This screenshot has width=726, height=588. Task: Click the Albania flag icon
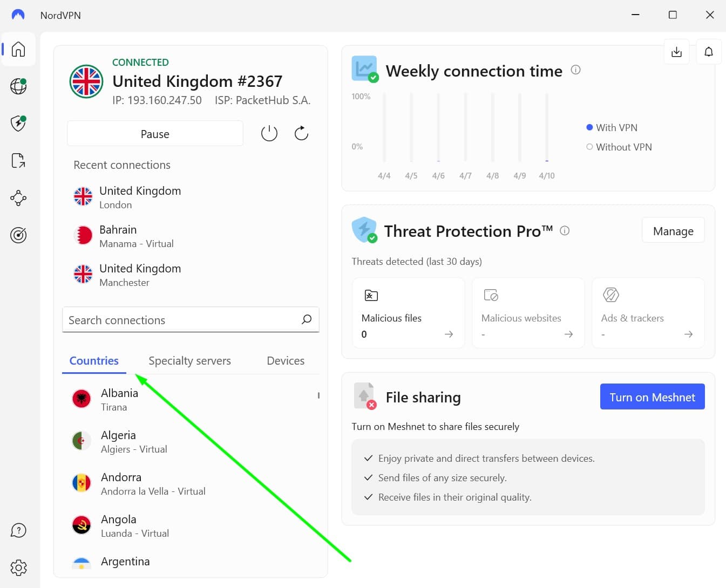[x=82, y=399]
